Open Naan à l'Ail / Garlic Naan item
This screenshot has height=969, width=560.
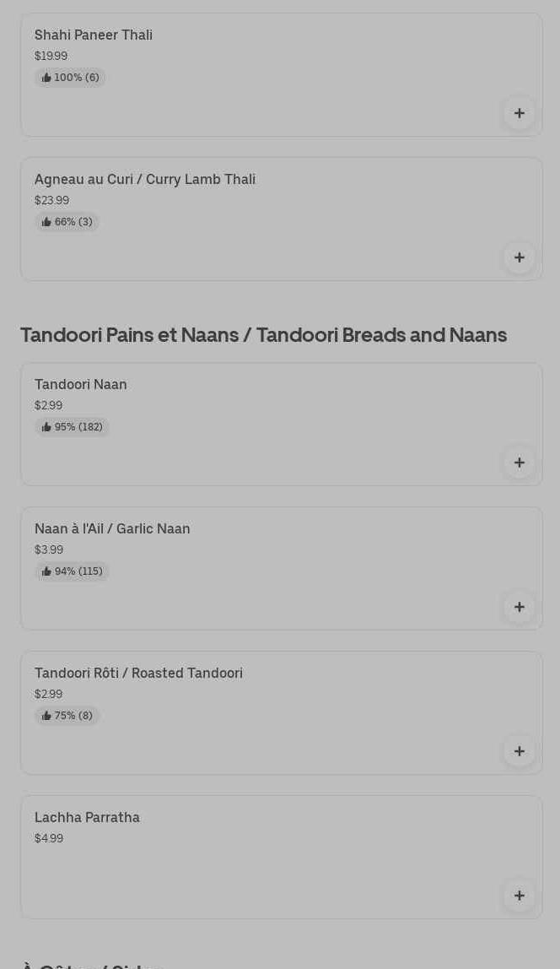pos(112,528)
